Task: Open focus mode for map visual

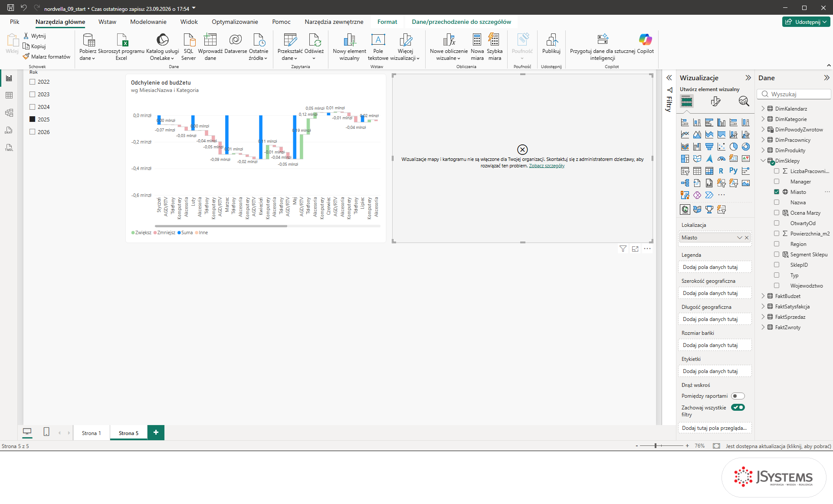Action: click(635, 249)
